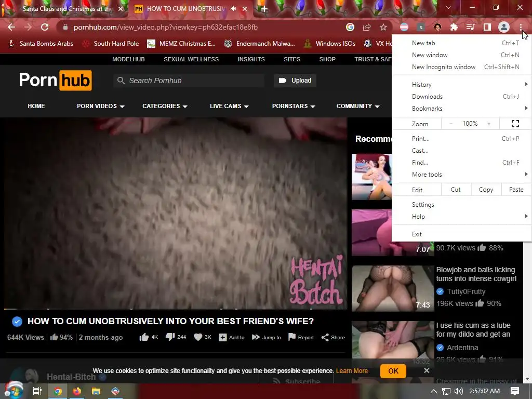Open the Endermanch Malwa... bookmark

click(260, 44)
